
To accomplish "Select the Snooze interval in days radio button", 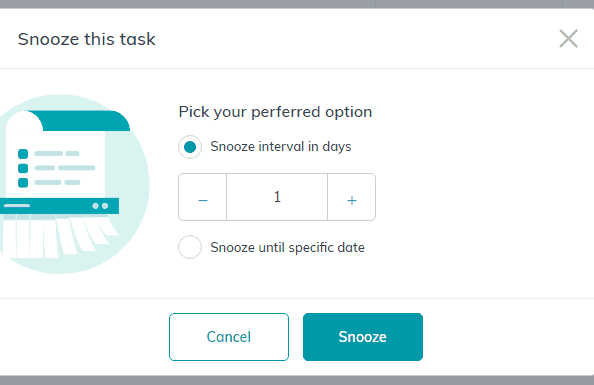I will pyautogui.click(x=190, y=147).
